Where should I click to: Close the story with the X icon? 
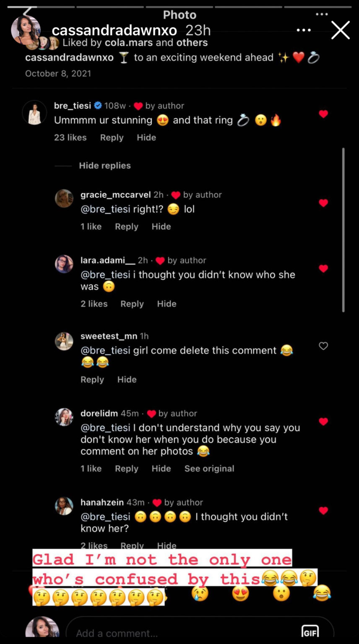(340, 31)
